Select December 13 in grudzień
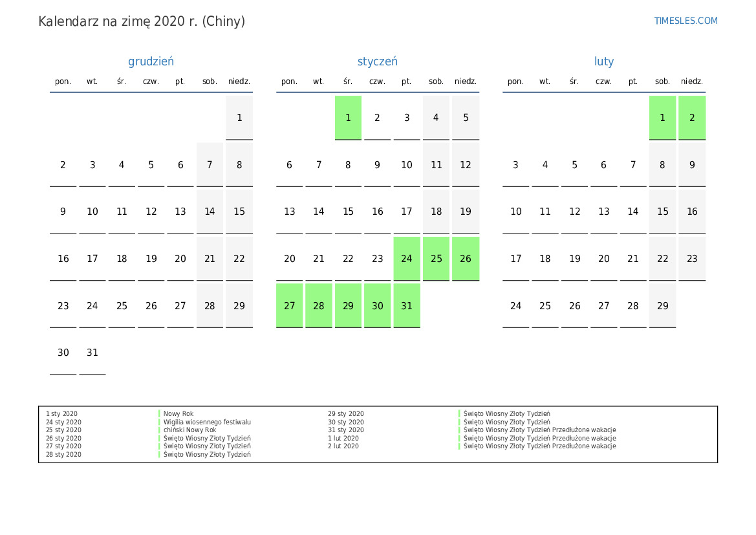756x535 pixels. click(x=180, y=212)
